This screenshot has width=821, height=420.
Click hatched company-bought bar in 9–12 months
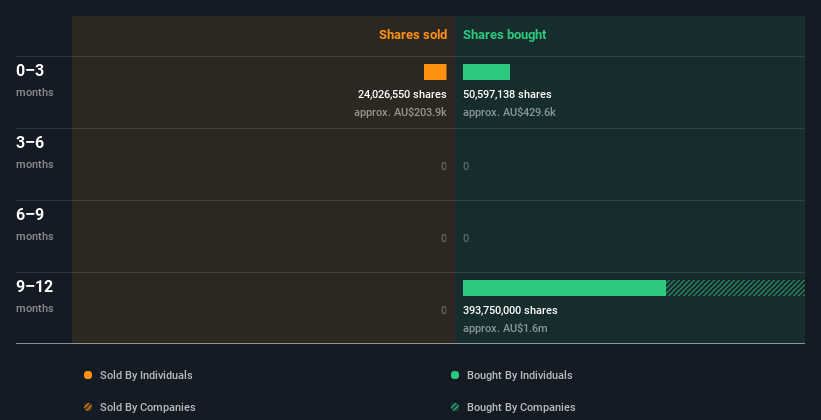tap(735, 288)
